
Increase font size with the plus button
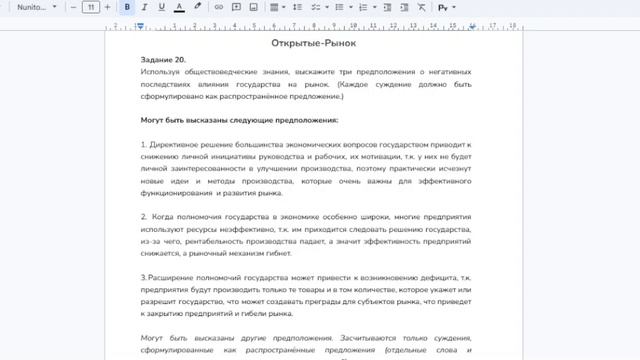(108, 7)
